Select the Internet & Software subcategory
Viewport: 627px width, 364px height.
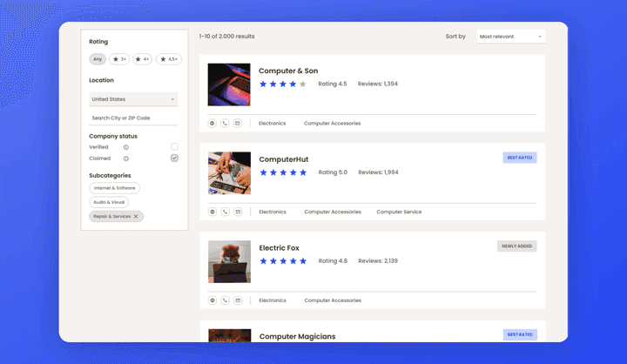pyautogui.click(x=114, y=188)
